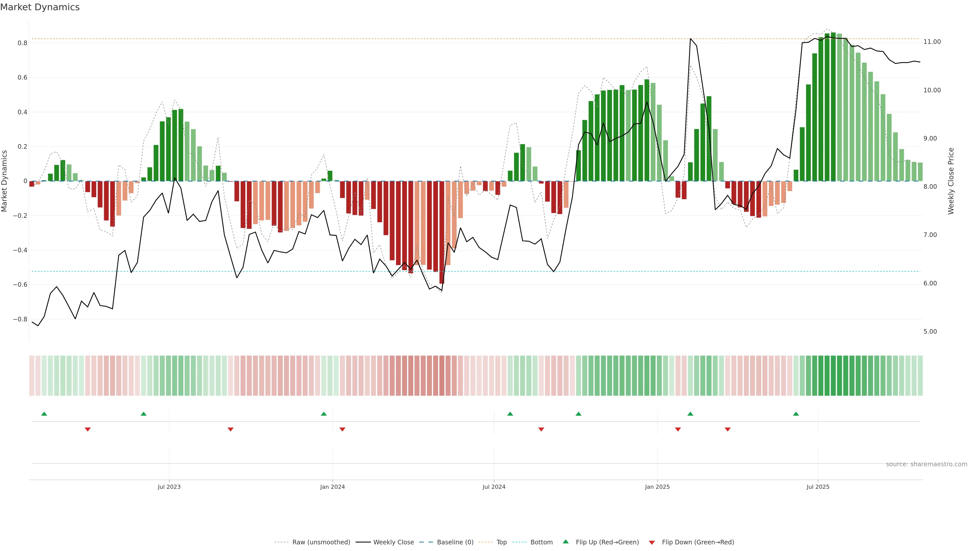The image size is (980, 551).
Task: Click the last green flip-up triangle before Jul 2025
Action: coord(796,414)
